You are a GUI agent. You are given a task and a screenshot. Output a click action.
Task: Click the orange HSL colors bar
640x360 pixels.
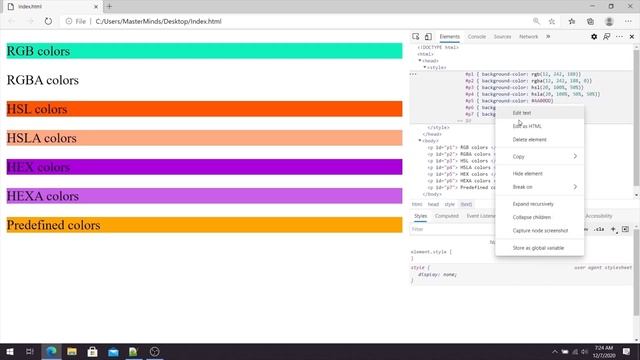point(204,109)
